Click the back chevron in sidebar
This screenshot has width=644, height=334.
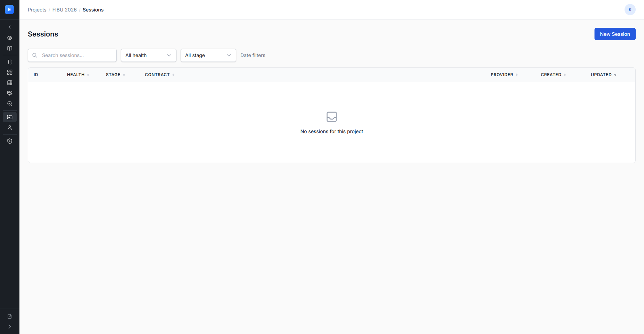tap(10, 27)
